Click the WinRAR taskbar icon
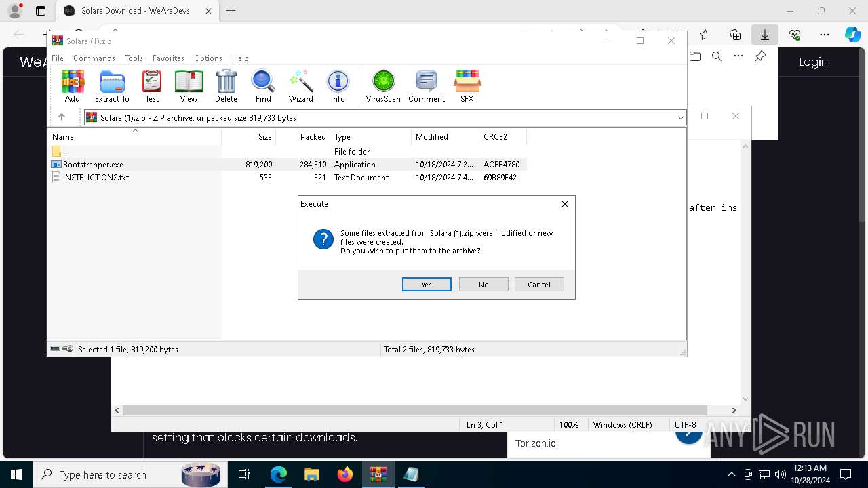 click(378, 474)
